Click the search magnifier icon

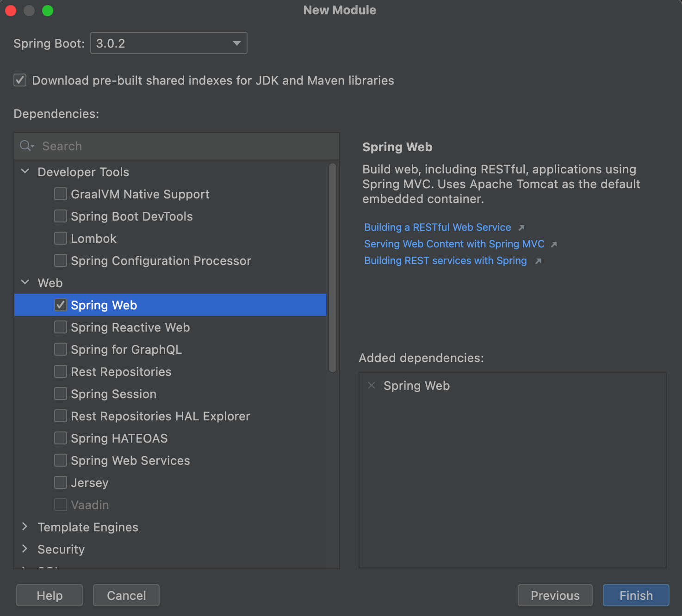(27, 146)
